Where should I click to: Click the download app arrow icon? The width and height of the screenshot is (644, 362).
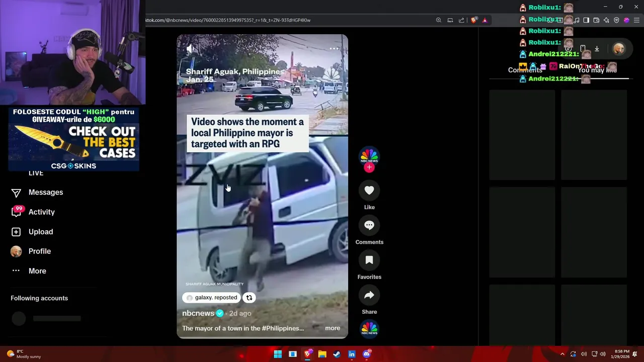597,49
